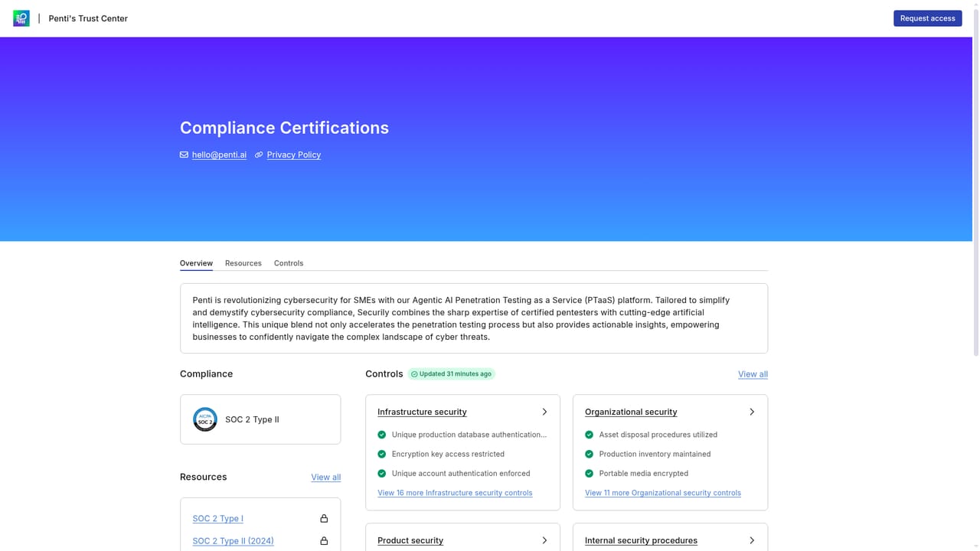Open the Controls tab
Screen dimensions: 980x551
pos(289,263)
